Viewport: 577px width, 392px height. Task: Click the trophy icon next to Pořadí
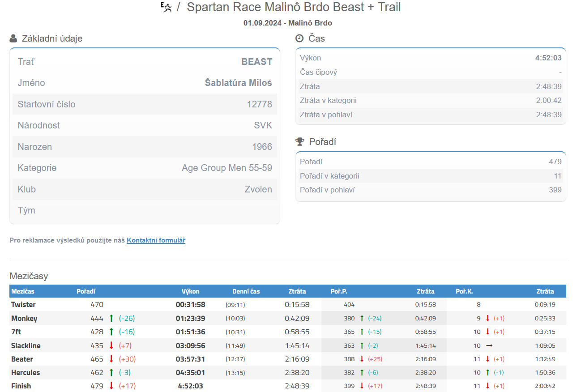[299, 142]
